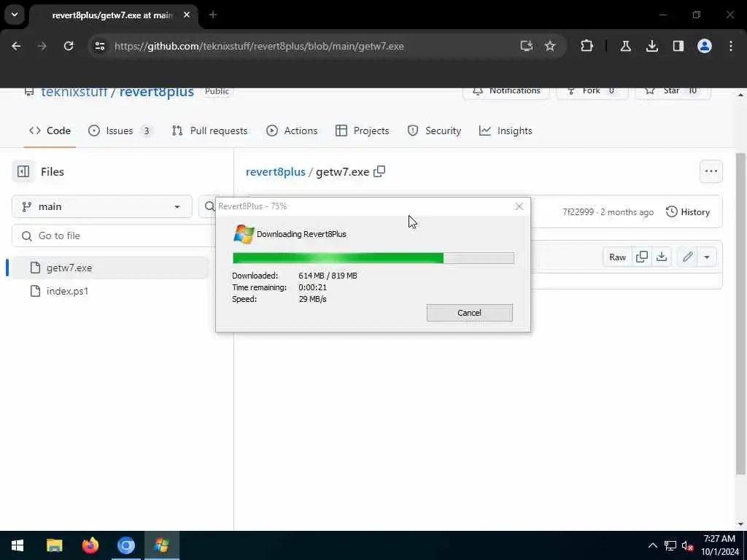Open the network status tray icon
Image resolution: width=747 pixels, height=560 pixels.
(670, 545)
